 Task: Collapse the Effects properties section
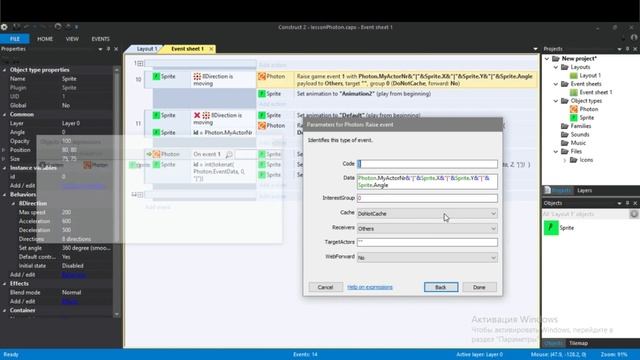point(4,284)
